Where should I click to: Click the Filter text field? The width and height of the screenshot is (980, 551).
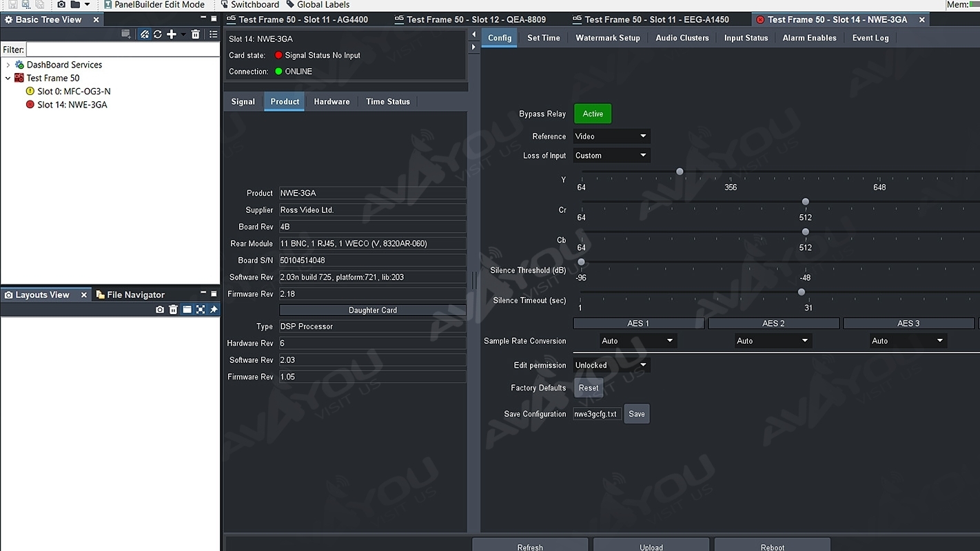(x=123, y=50)
